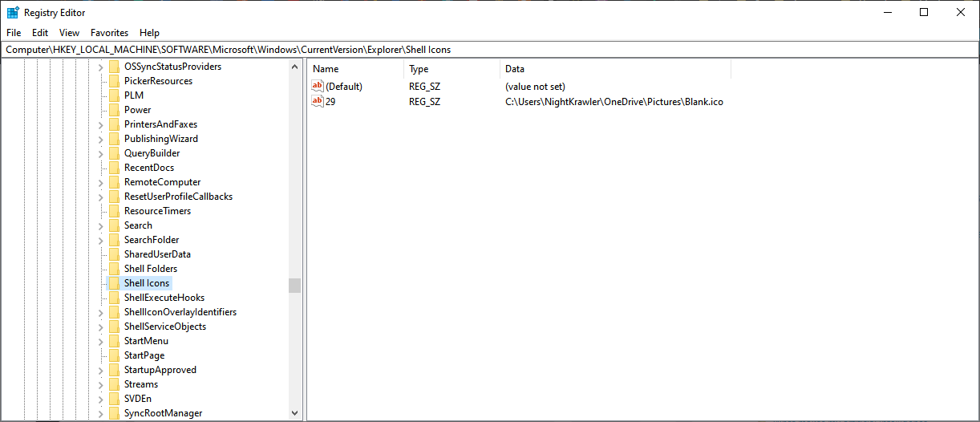The image size is (980, 422).
Task: Click the REG_SZ type of value 29
Action: [424, 101]
